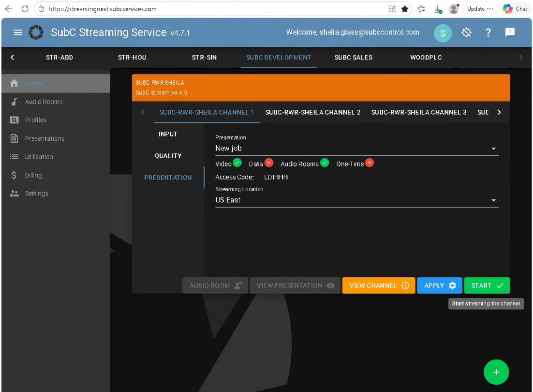Image resolution: width=533 pixels, height=392 pixels.
Task: Go to Home in sidebar
Action: click(x=56, y=83)
